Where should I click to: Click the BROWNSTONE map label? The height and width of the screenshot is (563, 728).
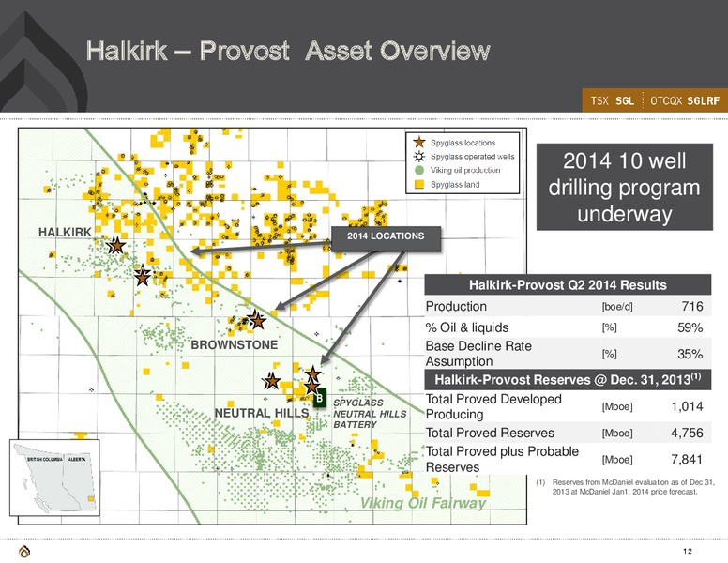pos(234,344)
